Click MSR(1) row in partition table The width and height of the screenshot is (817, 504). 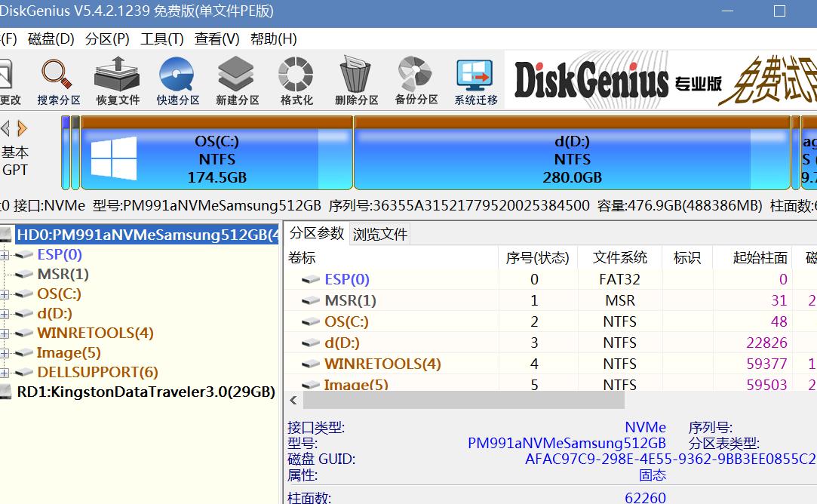point(550,301)
